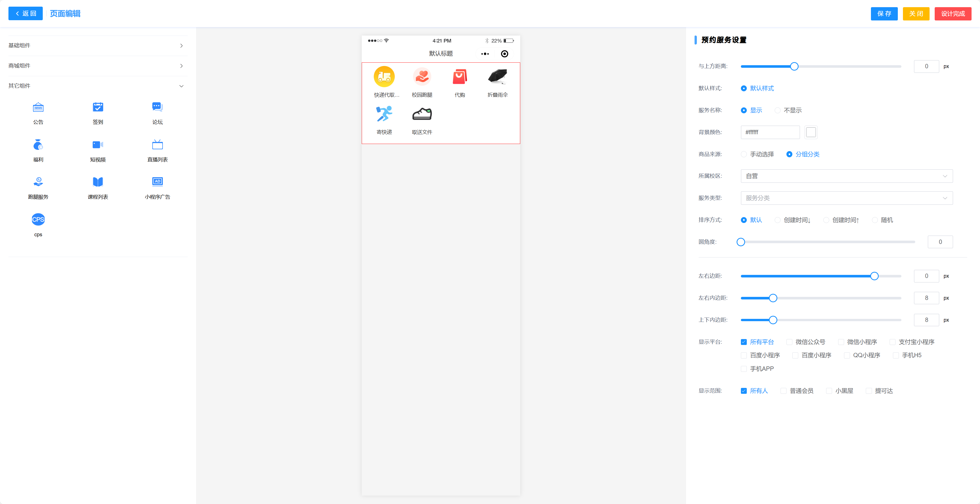Check the 微信小程序 platform checkbox
Viewport: 980px width, 504px height.
(x=841, y=342)
